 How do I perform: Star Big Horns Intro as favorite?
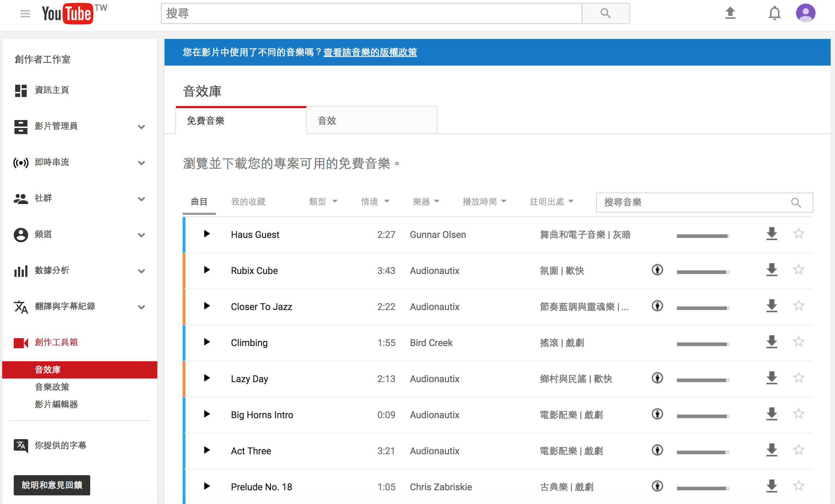(799, 414)
